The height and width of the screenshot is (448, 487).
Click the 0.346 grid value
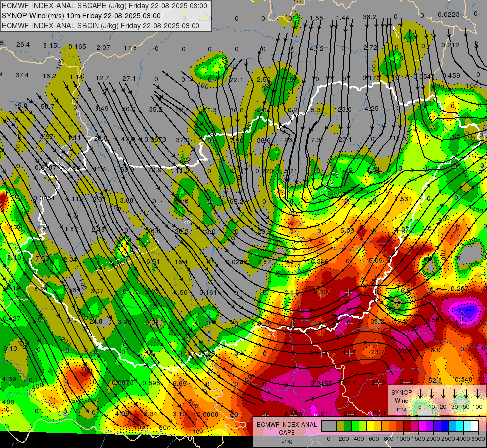tap(319, 261)
